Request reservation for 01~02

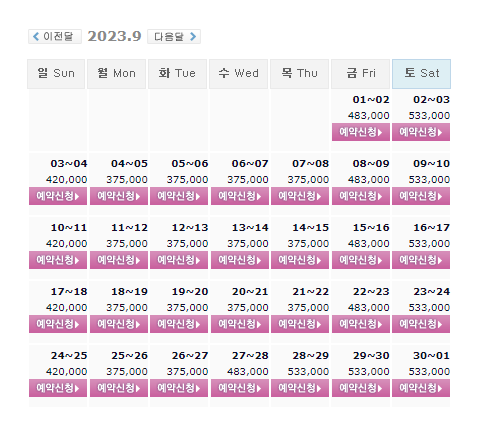361,132
